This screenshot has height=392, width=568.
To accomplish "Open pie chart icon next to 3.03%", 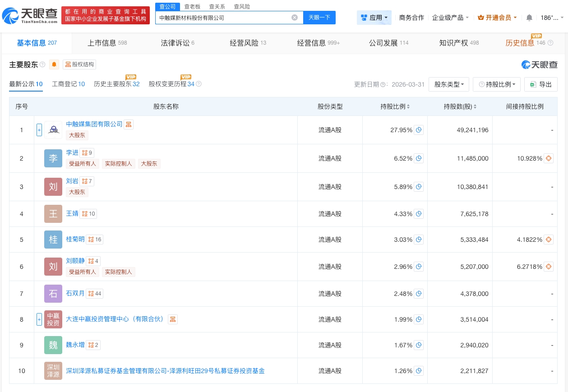I will coord(419,240).
